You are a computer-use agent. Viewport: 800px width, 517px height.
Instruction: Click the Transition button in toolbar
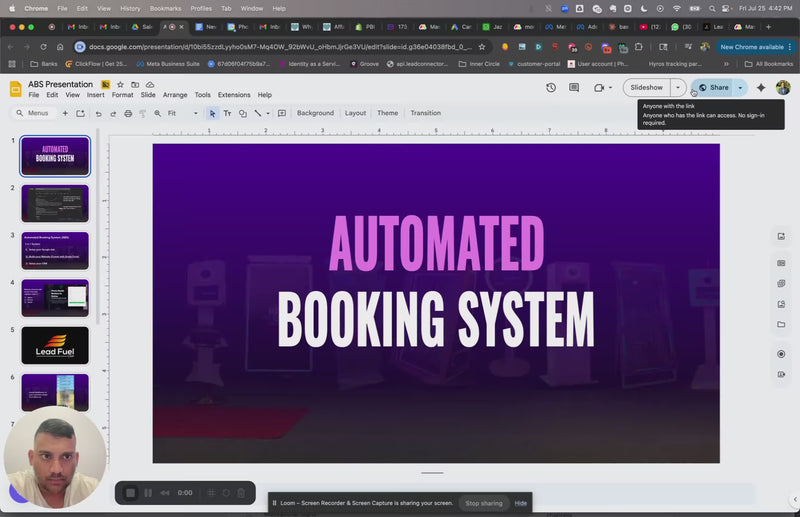425,113
